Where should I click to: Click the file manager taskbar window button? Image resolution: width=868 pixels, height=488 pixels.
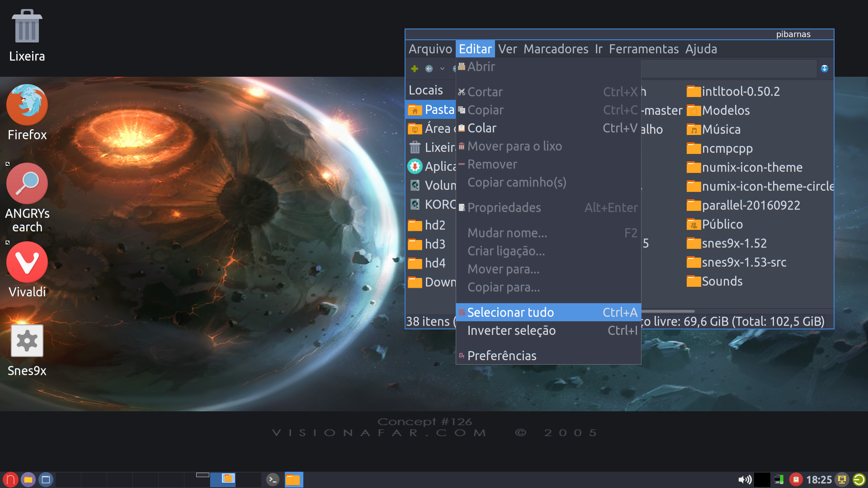click(x=293, y=479)
